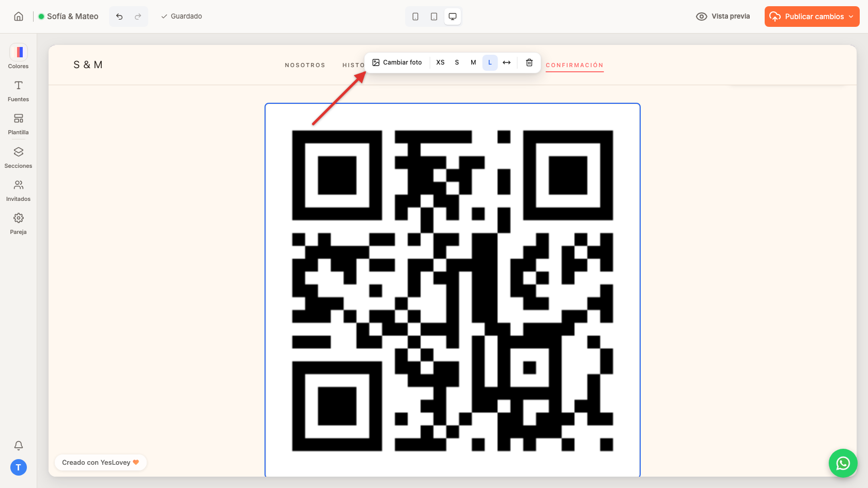Viewport: 868px width, 488px height.
Task: Set photo to full width
Action: (507, 62)
